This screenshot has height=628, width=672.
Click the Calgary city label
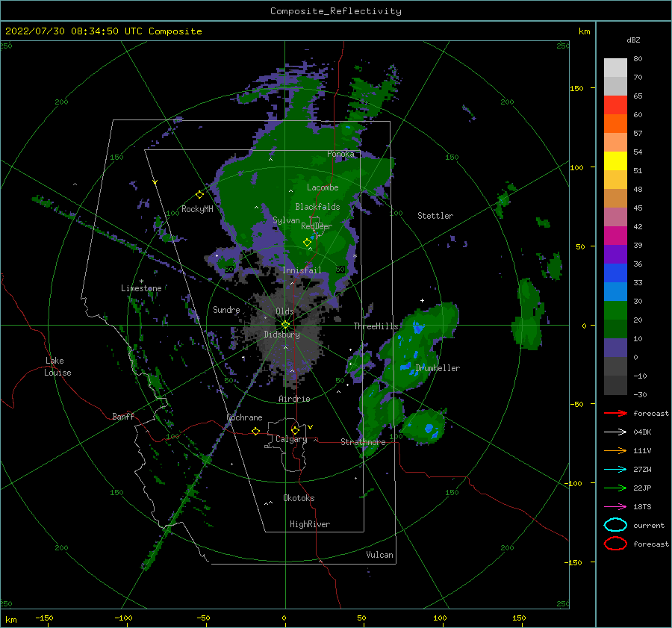(291, 439)
